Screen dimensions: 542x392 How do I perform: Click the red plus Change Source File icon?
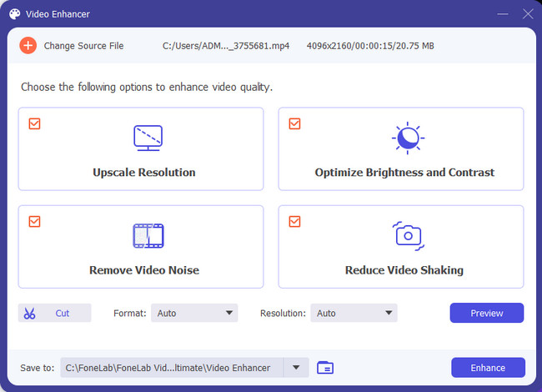click(28, 46)
